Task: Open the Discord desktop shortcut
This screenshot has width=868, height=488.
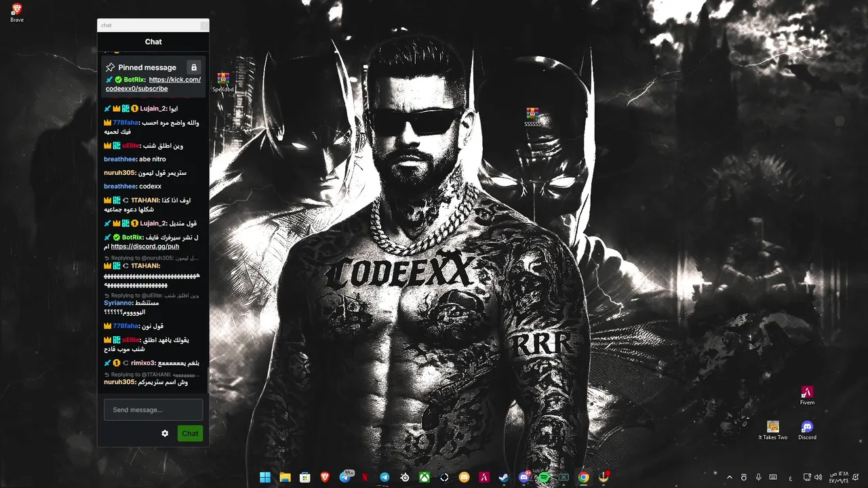Action: pos(807,430)
